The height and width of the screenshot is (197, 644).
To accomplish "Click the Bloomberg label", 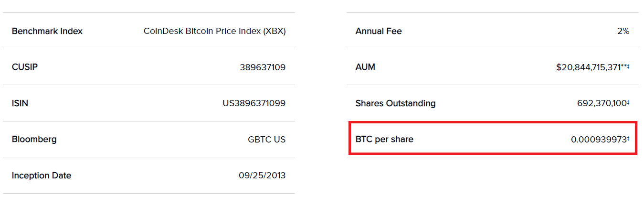I will (x=34, y=140).
